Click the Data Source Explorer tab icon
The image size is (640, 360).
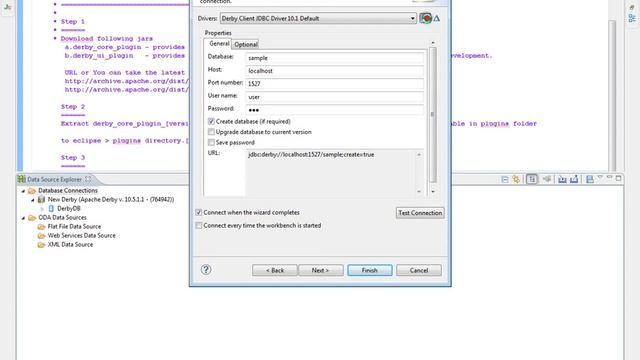point(22,179)
